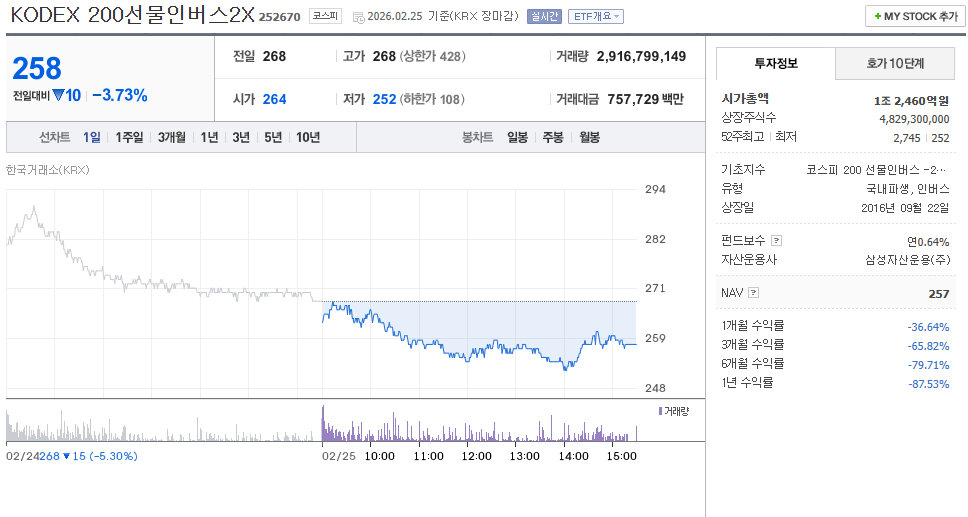This screenshot has width=968, height=517.
Task: Click the blue down-triangle next to 10
Action: 58,96
